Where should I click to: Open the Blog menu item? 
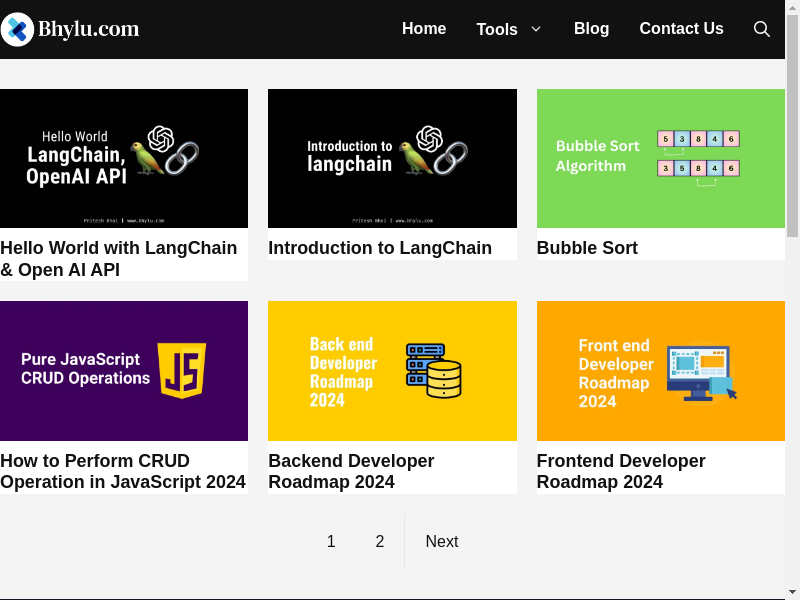click(591, 29)
